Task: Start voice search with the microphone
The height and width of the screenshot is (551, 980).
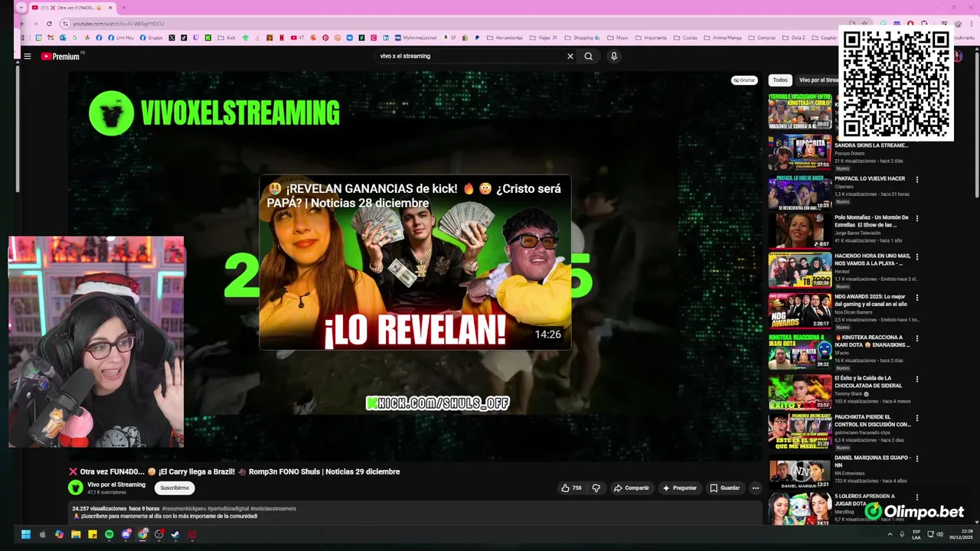Action: 613,56
